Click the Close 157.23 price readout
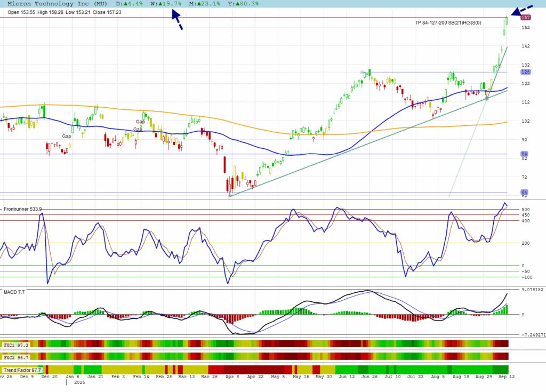Viewport: 546px width, 392px height. pos(107,12)
